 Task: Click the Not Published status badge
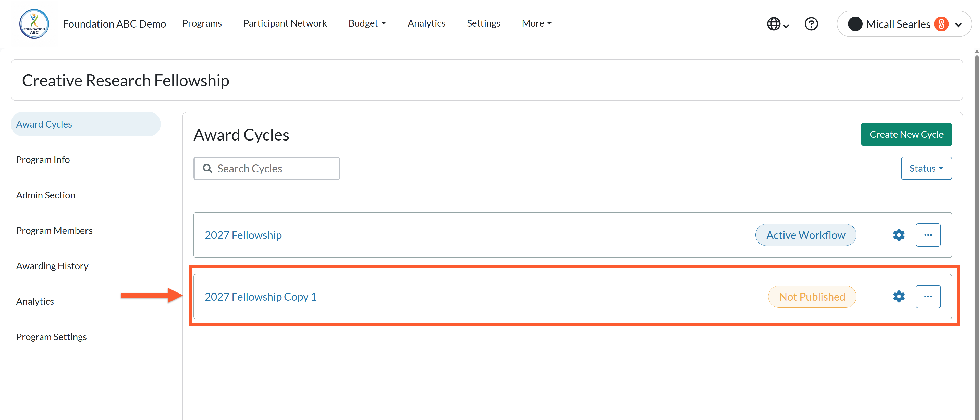click(812, 297)
